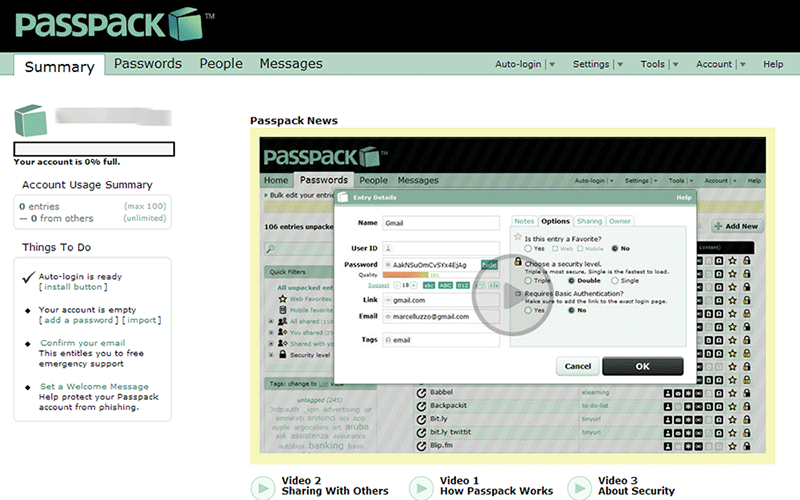
Task: Open Video 2 Sharing With Others title
Action: click(x=335, y=486)
